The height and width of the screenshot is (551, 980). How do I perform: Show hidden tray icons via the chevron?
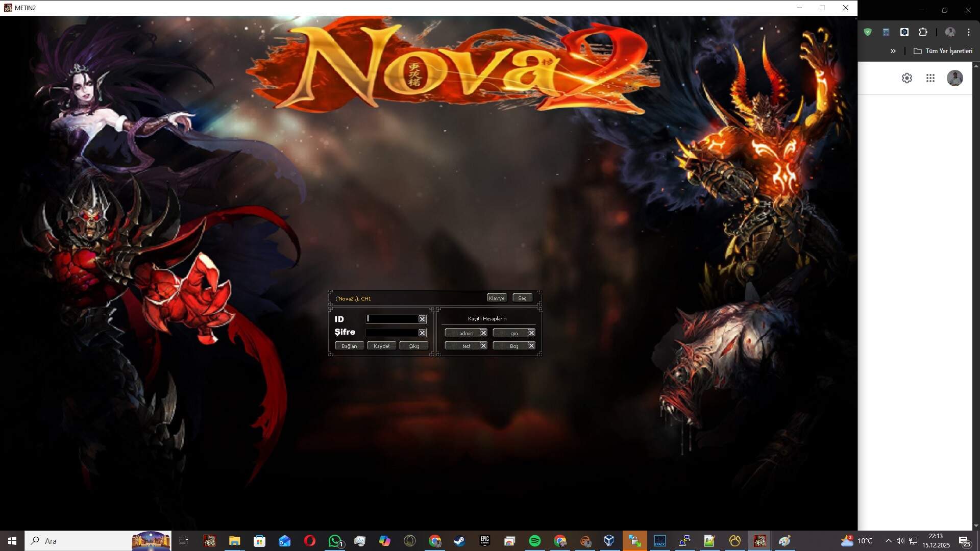[889, 541]
